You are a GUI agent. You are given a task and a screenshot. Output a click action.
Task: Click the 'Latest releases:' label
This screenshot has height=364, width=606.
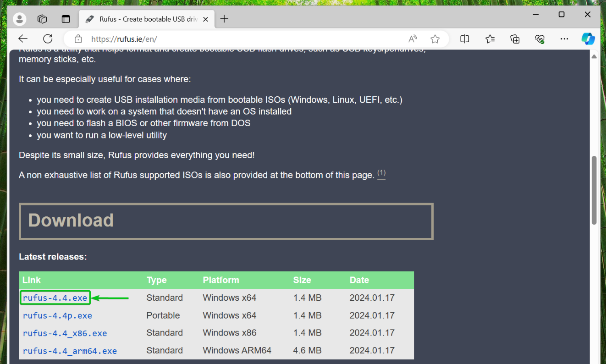pyautogui.click(x=53, y=257)
